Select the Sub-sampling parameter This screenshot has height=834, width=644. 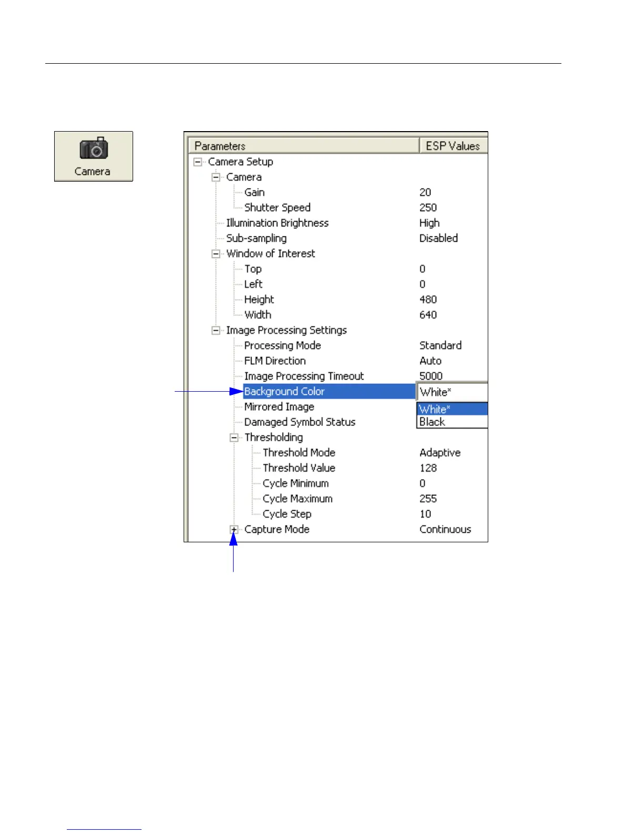tap(256, 239)
